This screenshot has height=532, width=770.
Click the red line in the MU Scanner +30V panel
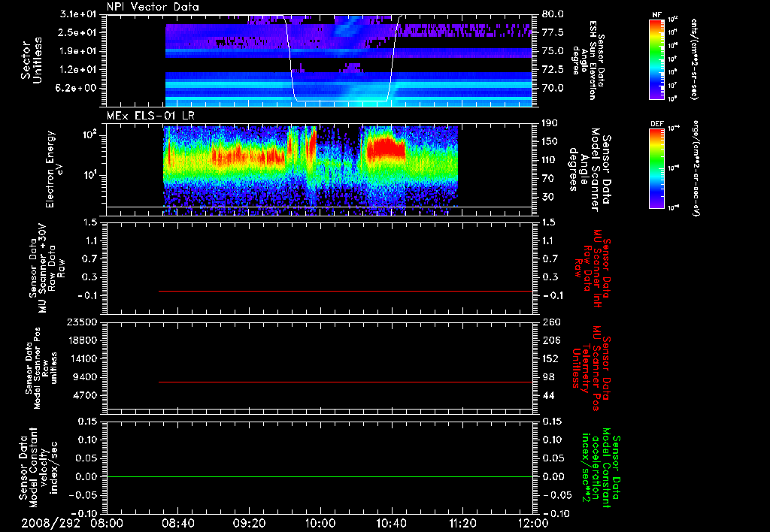[345, 291]
